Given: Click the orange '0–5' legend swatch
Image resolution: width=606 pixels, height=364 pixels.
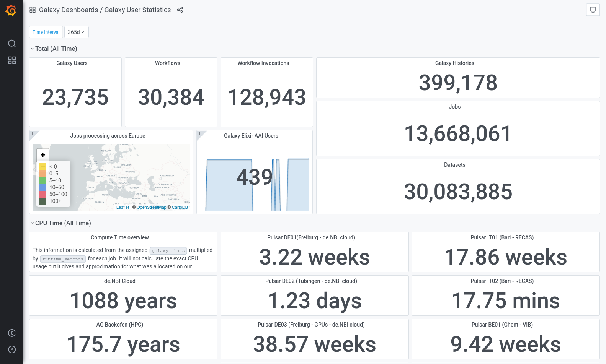Looking at the screenshot, I should [43, 174].
